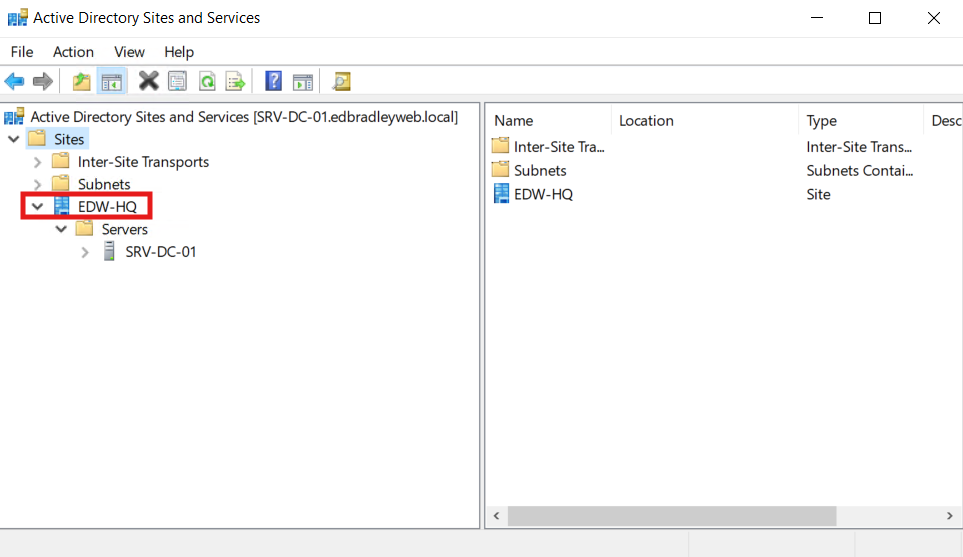Select the root Active Directory Sites and Services label
963x557 pixels.
point(244,117)
